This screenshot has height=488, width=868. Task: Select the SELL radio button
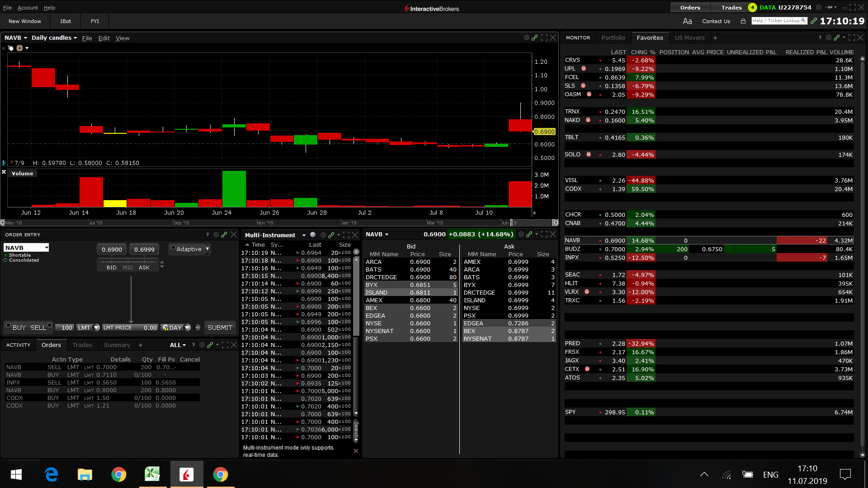click(49, 325)
